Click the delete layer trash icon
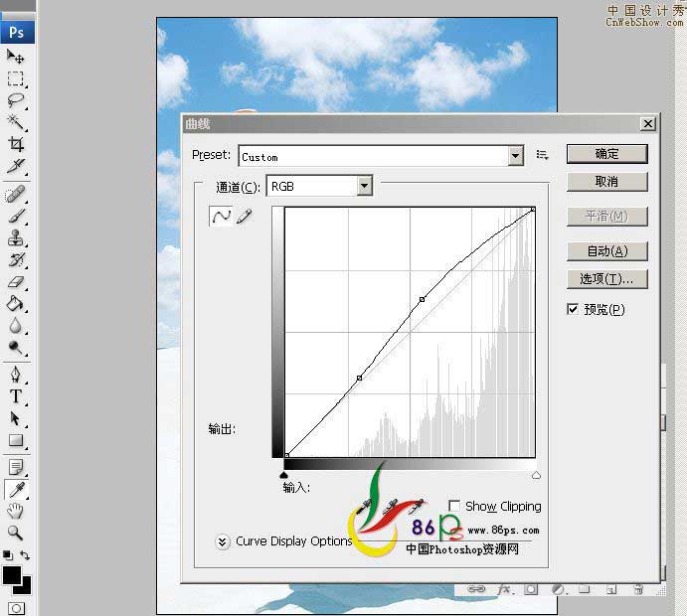 pyautogui.click(x=638, y=590)
